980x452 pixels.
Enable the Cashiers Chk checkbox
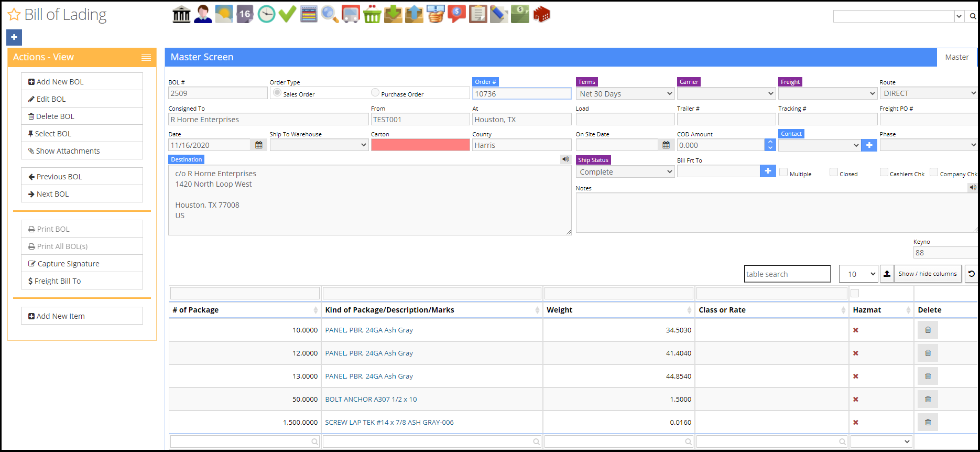[x=884, y=172]
